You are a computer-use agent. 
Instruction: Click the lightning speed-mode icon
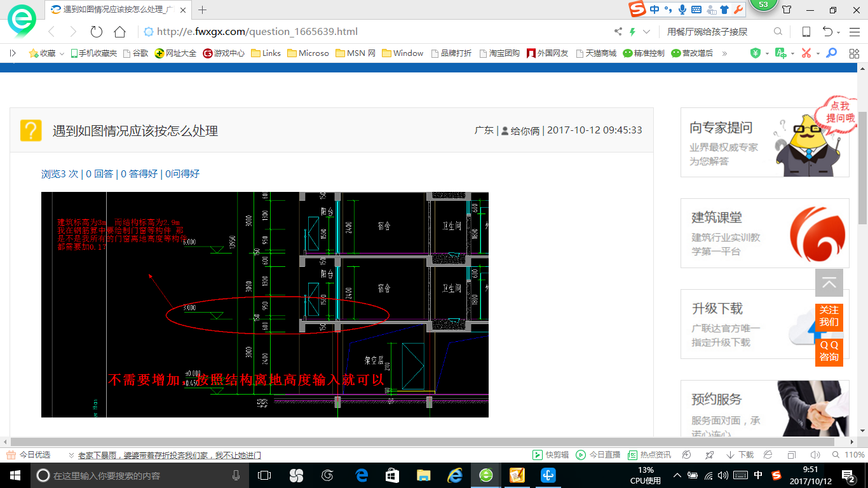pos(632,32)
